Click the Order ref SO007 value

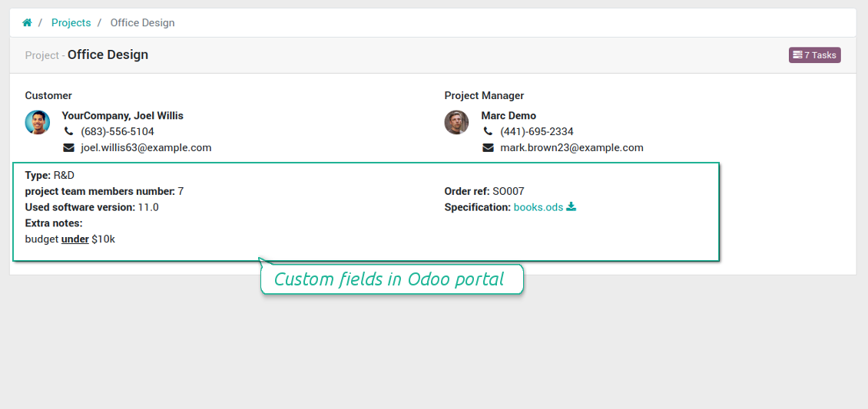coord(509,191)
